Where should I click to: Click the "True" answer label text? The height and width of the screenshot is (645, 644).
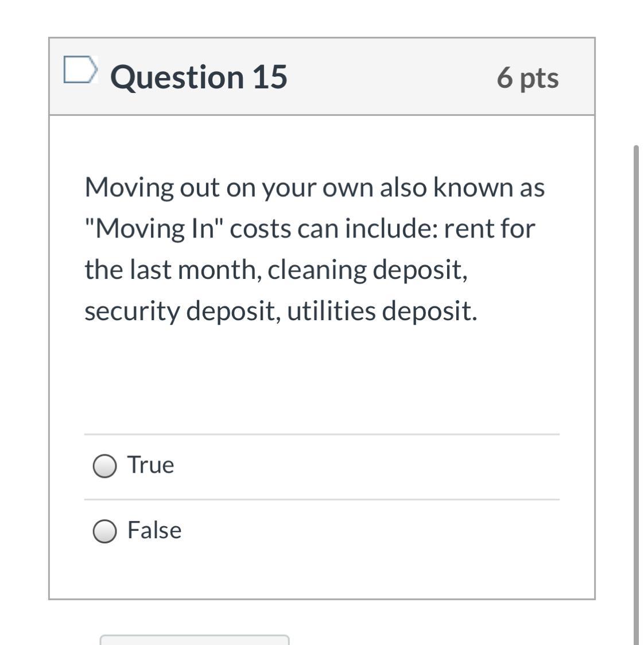tap(150, 465)
